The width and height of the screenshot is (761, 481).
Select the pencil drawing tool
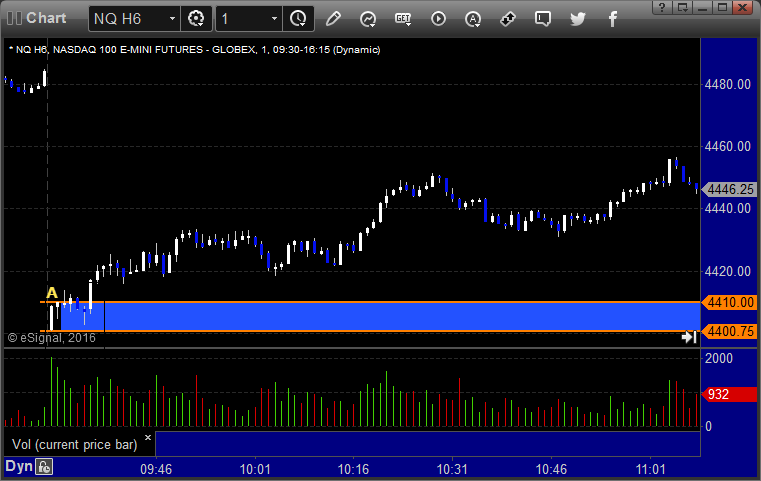click(x=333, y=19)
